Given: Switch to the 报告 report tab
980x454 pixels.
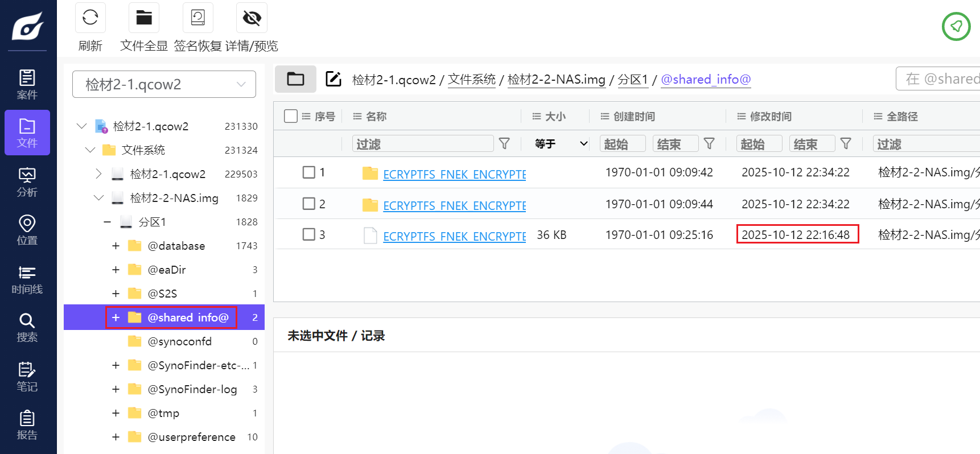Looking at the screenshot, I should tap(27, 425).
